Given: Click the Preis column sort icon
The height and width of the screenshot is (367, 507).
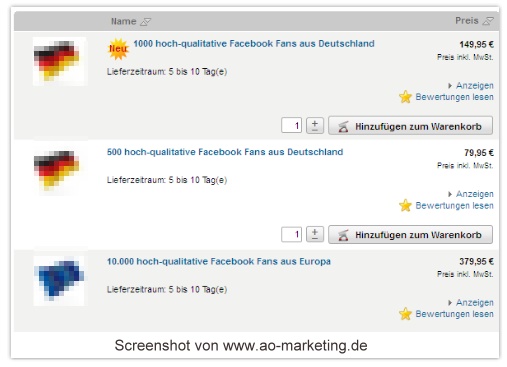Looking at the screenshot, I should [488, 21].
